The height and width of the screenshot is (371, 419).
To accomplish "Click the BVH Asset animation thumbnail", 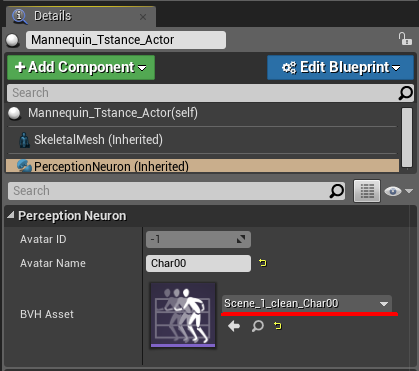I will tap(183, 315).
